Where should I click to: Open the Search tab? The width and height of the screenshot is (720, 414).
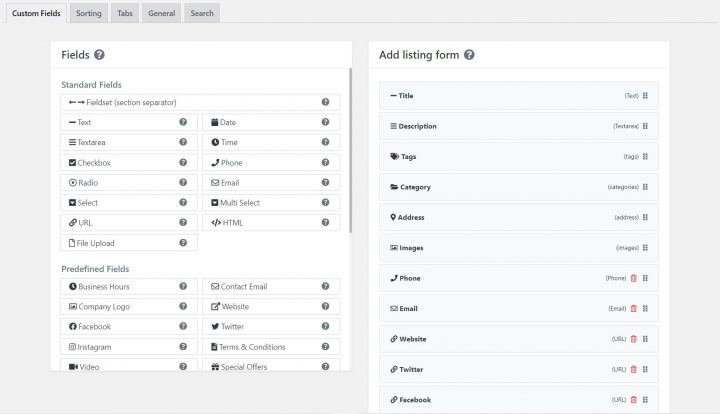(202, 13)
